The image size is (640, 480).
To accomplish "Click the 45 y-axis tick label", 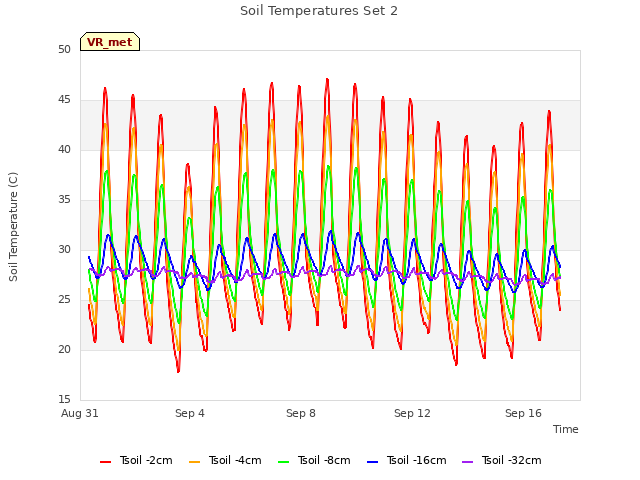I will [64, 100].
